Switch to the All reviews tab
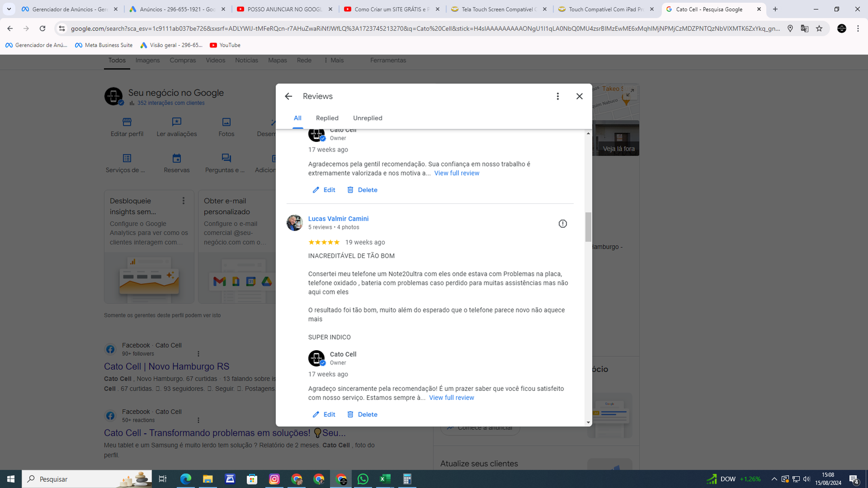This screenshot has width=868, height=488. [297, 118]
